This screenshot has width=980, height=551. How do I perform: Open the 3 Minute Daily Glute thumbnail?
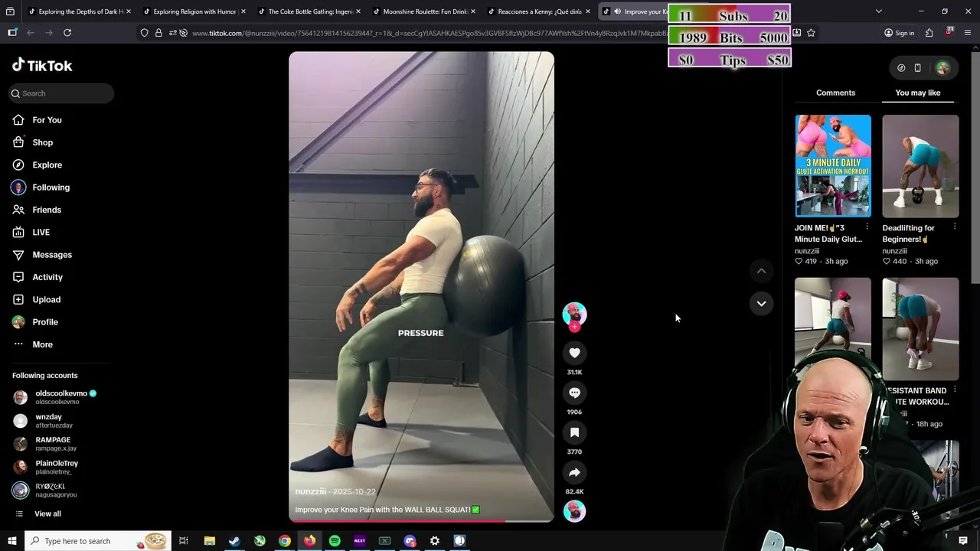tap(833, 166)
